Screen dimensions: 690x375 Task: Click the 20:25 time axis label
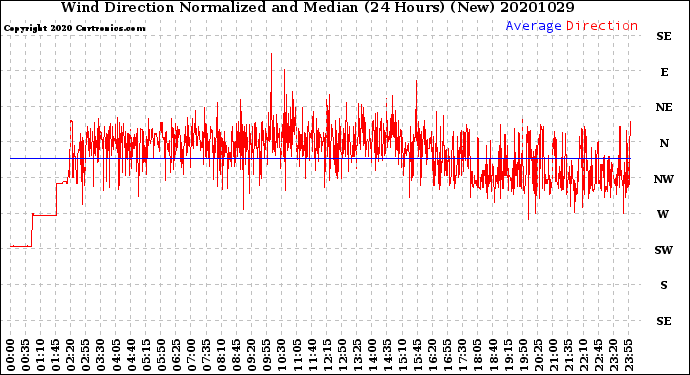[538, 355]
